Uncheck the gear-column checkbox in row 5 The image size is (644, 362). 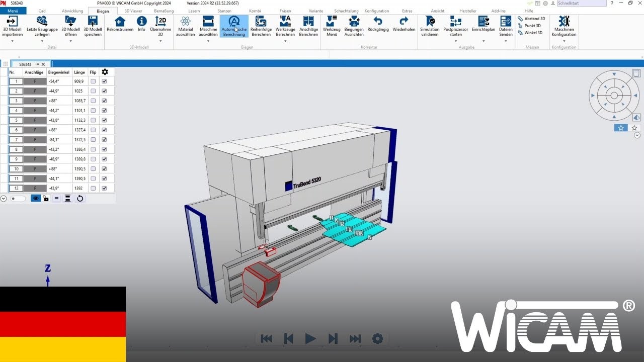pos(104,120)
